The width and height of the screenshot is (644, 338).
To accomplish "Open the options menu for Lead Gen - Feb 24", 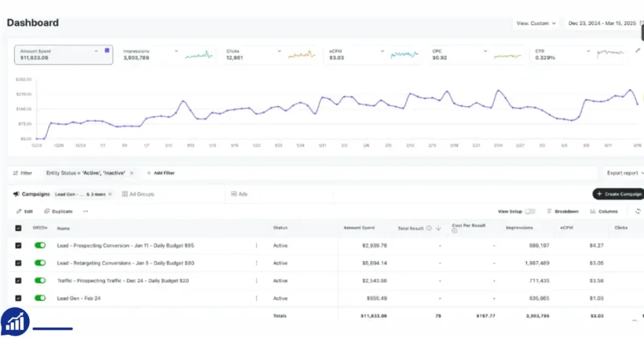I will coord(257,298).
